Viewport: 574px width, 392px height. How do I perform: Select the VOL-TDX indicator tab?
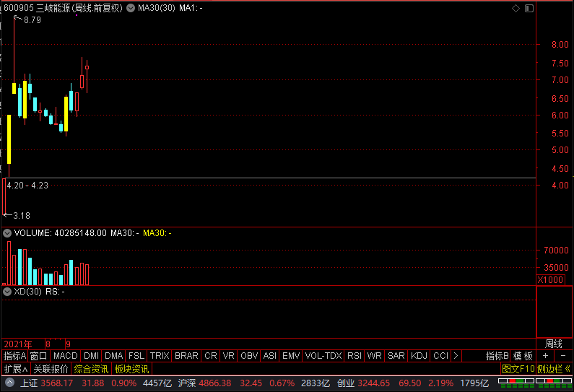pos(323,356)
